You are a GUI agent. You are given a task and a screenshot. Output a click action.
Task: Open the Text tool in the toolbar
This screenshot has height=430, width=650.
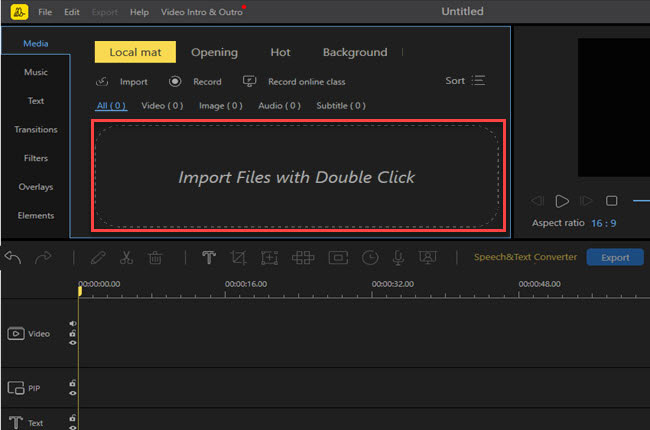click(x=209, y=258)
